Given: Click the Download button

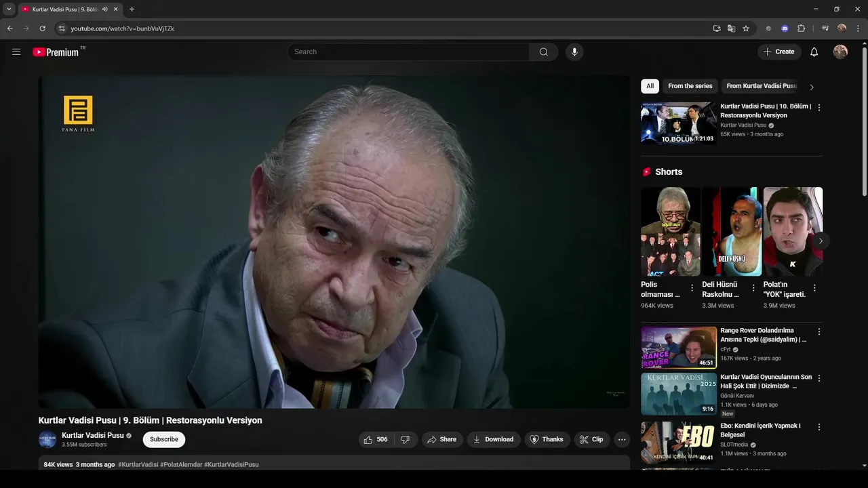Looking at the screenshot, I should [494, 439].
